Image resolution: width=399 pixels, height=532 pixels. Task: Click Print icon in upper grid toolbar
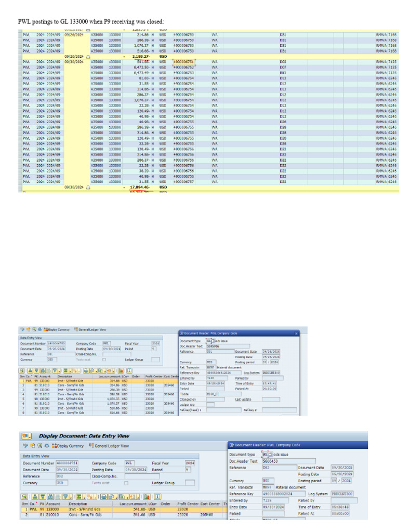[x=86, y=370]
